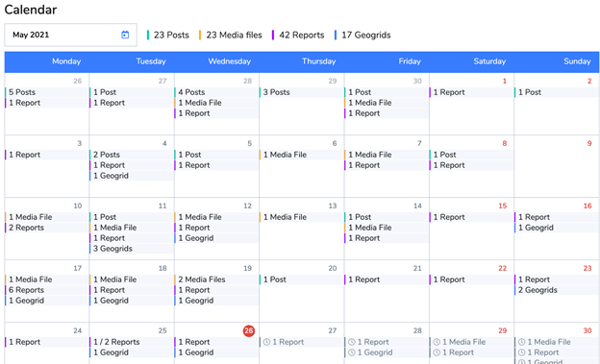Screen dimensions: 600x364
Task: Open the May 2021 month selector
Action: click(x=71, y=35)
